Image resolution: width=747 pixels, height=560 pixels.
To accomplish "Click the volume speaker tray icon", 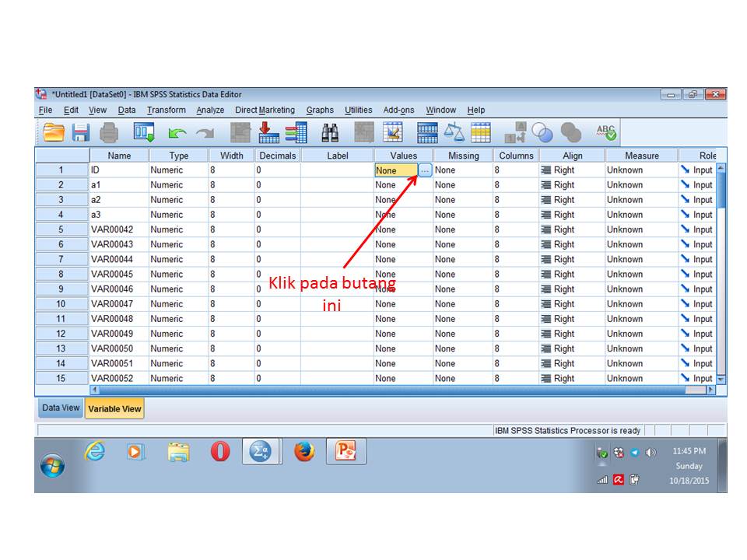I will [x=651, y=453].
